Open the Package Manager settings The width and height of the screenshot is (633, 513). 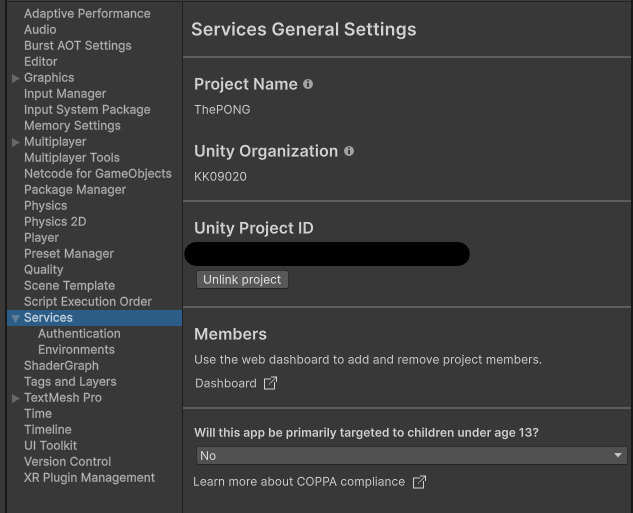[75, 190]
